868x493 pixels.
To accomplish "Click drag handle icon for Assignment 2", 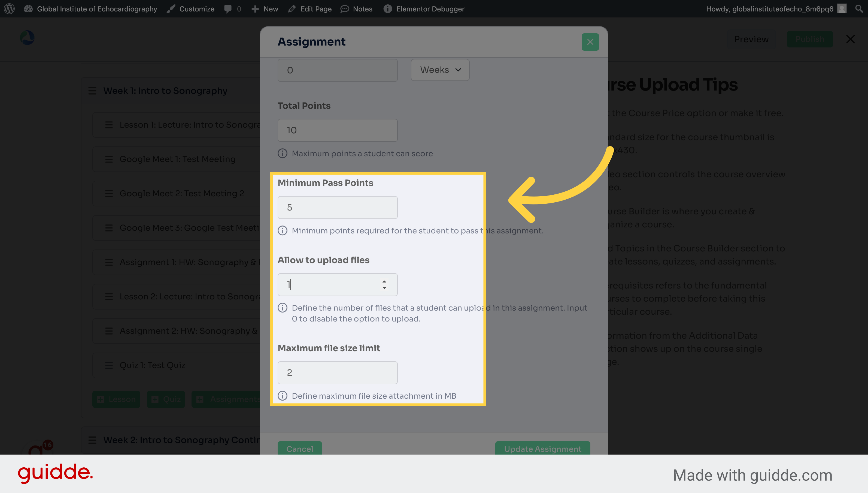I will 109,331.
